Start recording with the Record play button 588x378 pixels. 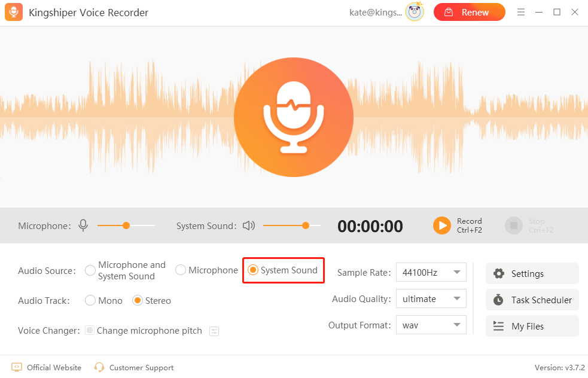[442, 225]
